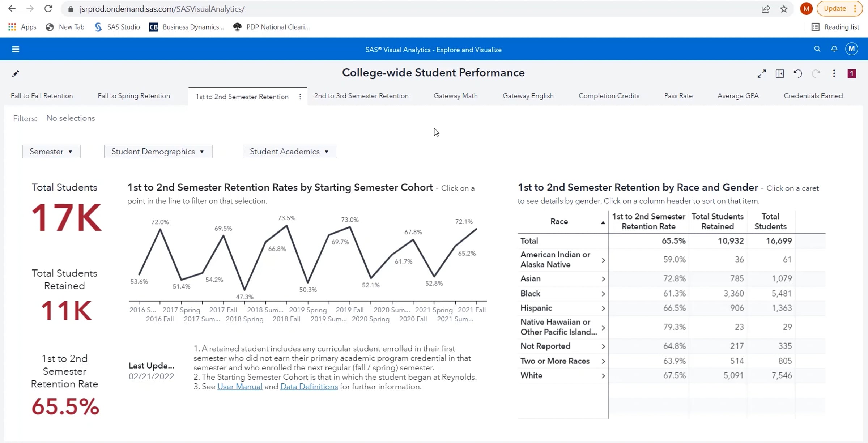Bookmark page with the star icon
This screenshot has height=443, width=868.
pyautogui.click(x=784, y=9)
